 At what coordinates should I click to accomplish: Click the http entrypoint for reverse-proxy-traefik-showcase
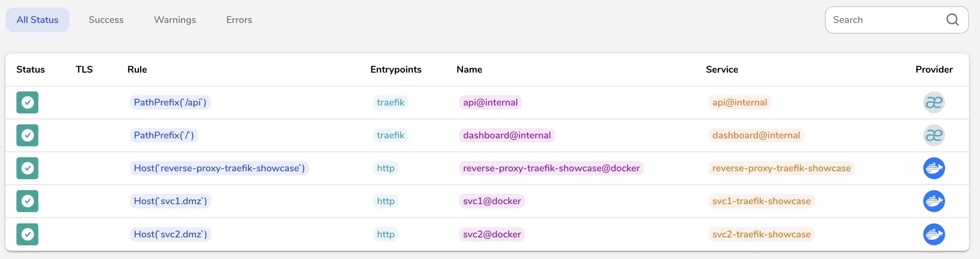click(385, 168)
